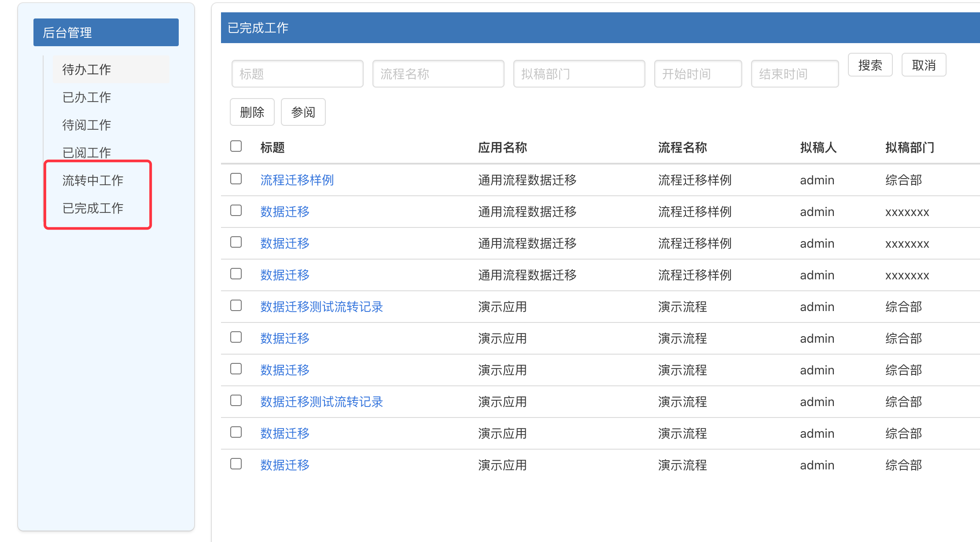Click the 参阅 button
980x542 pixels.
303,112
